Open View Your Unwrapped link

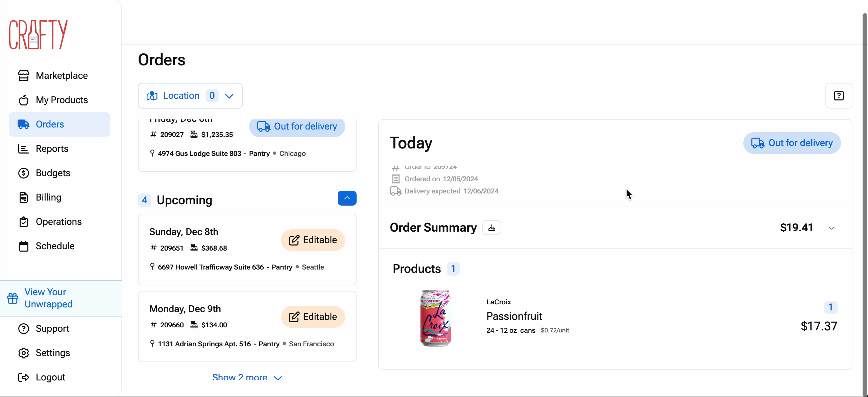click(48, 298)
